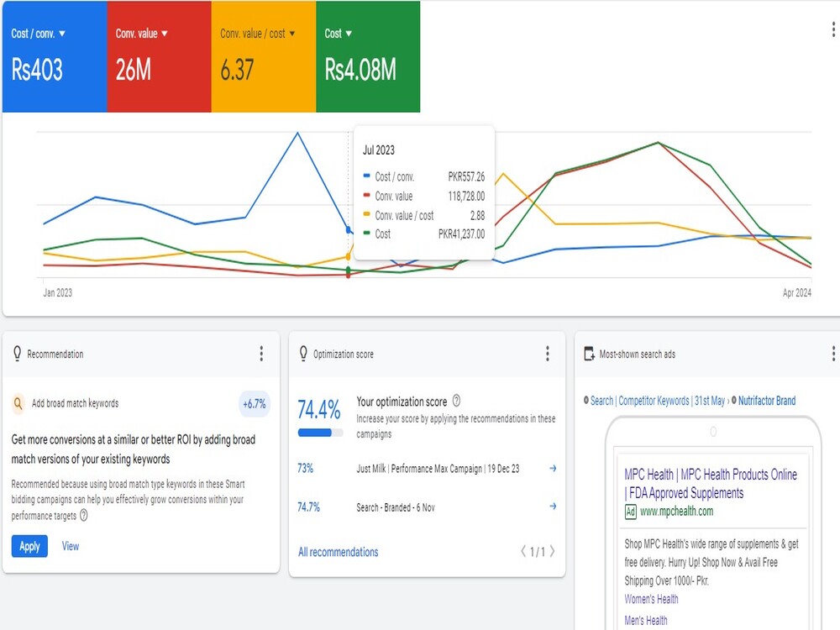The height and width of the screenshot is (630, 840).
Task: Open the chart card three-dot menu
Action: coord(833,29)
